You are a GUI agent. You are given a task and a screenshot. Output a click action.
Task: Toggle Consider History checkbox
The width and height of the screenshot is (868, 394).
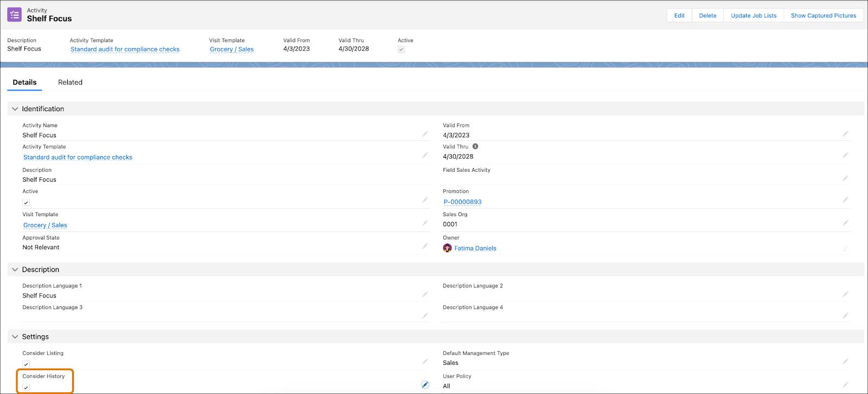[26, 387]
